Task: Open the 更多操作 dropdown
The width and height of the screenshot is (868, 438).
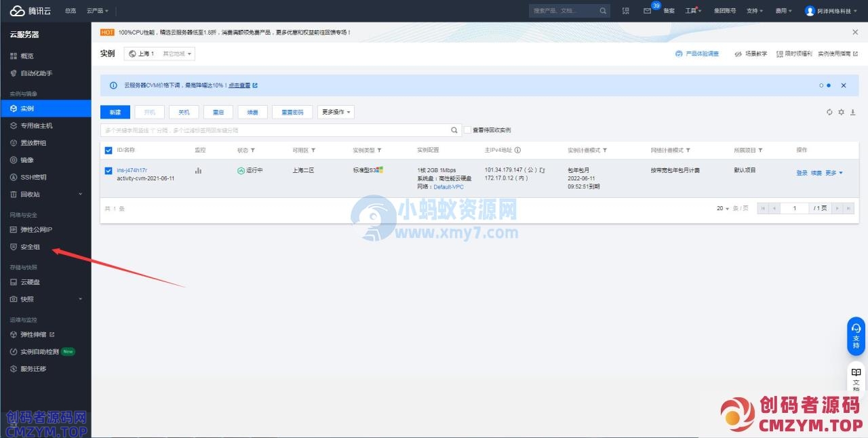Action: point(336,112)
